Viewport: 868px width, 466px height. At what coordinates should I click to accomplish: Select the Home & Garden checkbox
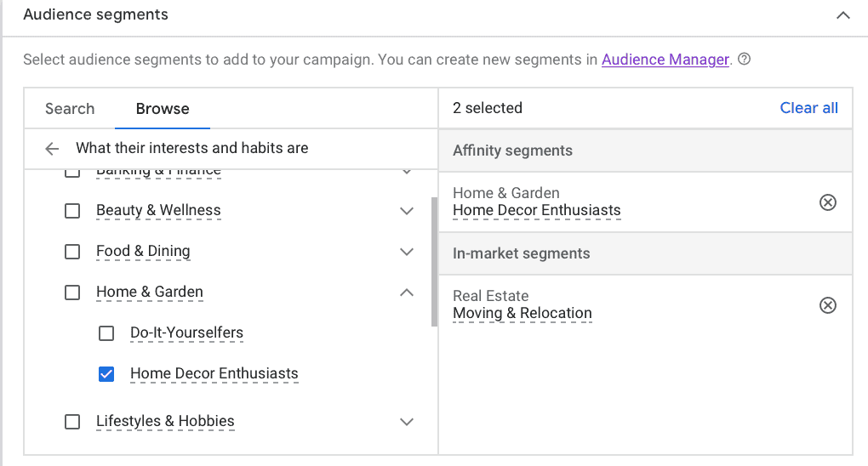tap(72, 293)
